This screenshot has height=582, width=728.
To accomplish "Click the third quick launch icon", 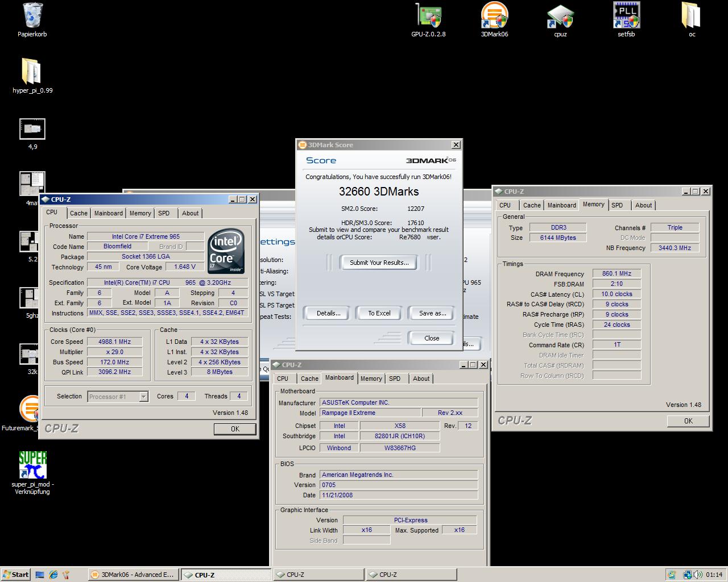I will 66,575.
